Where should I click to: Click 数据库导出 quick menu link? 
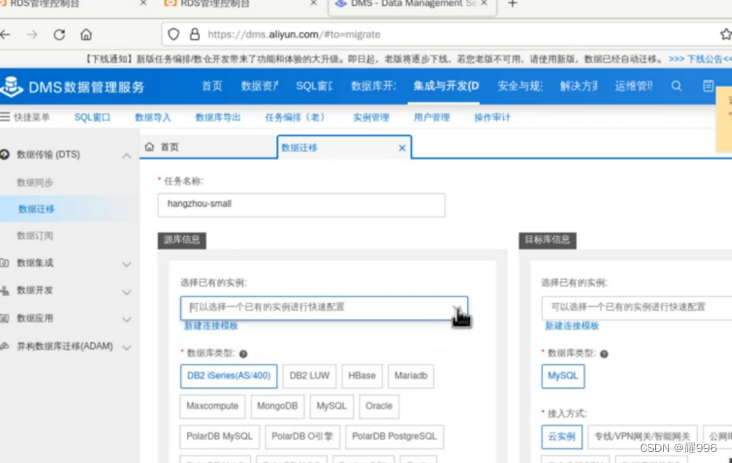[218, 118]
